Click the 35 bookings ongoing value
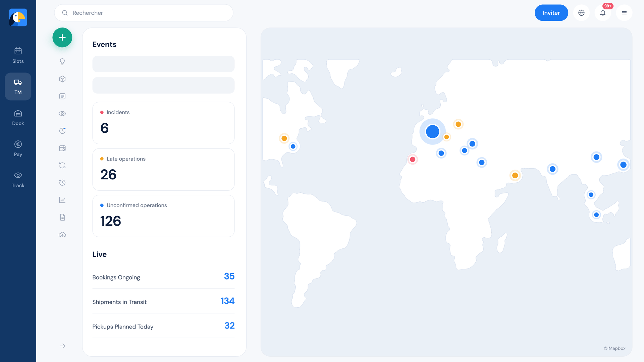 click(x=229, y=276)
